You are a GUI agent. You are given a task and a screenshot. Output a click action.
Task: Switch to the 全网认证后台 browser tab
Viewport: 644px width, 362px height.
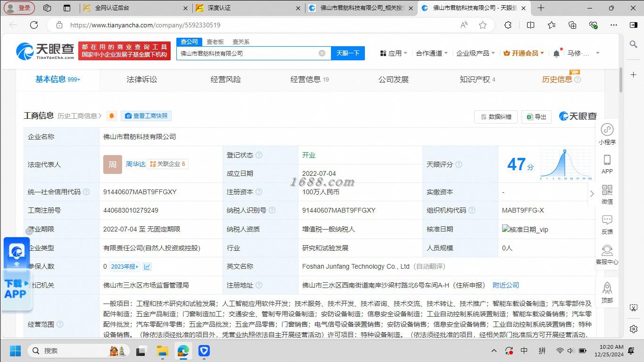(x=135, y=8)
